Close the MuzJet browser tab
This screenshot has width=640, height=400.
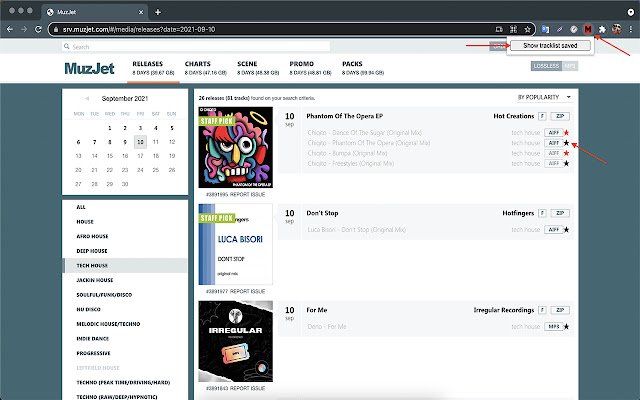141,12
